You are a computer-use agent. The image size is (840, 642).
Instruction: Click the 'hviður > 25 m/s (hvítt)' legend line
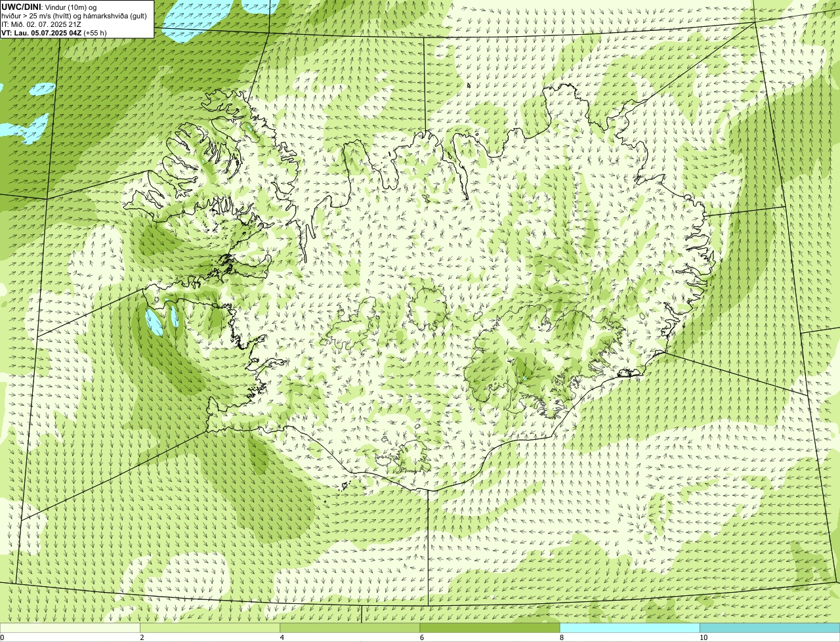74,15
